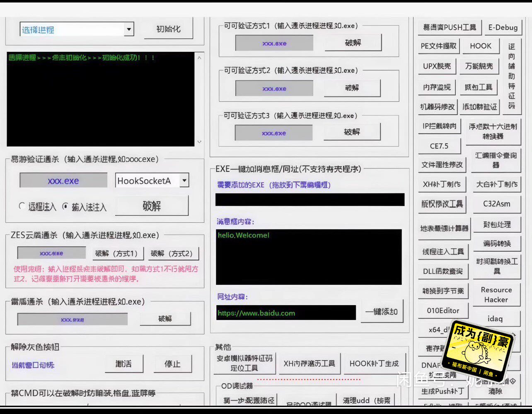The image size is (532, 414).
Task: Click 破解 in the 可可验证方式1 group
Action: coord(353,43)
